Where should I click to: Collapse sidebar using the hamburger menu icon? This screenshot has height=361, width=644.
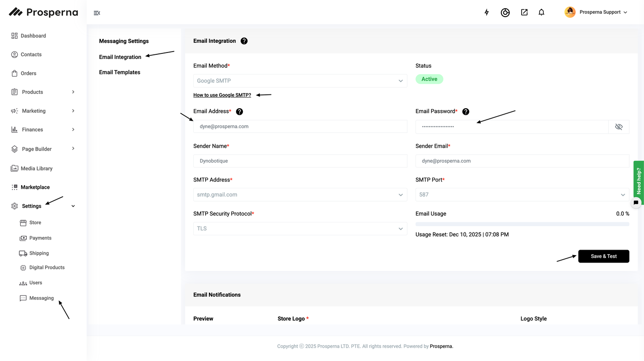coord(97,13)
